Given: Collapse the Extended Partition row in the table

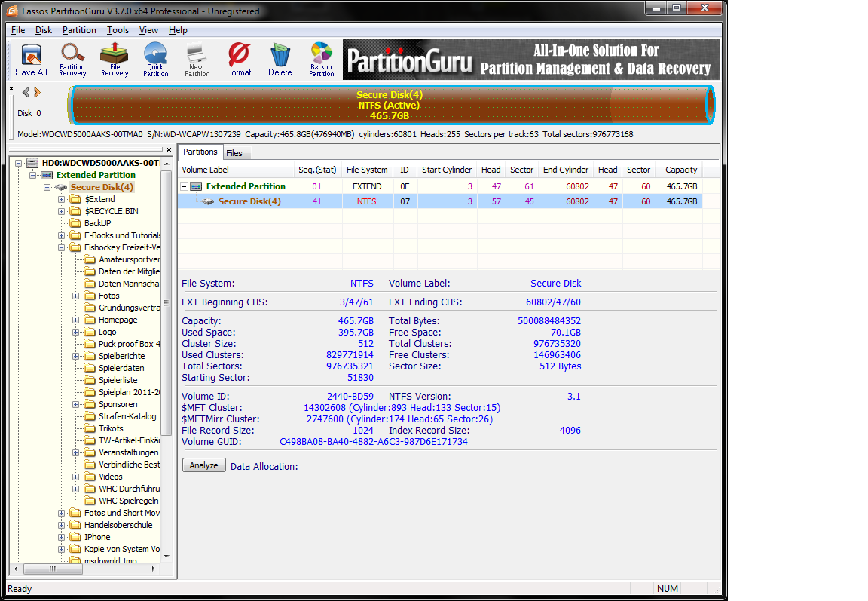Looking at the screenshot, I should tap(185, 187).
